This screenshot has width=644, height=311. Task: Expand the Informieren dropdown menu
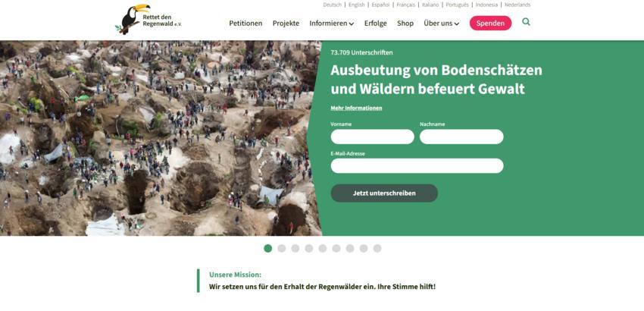coord(331,24)
